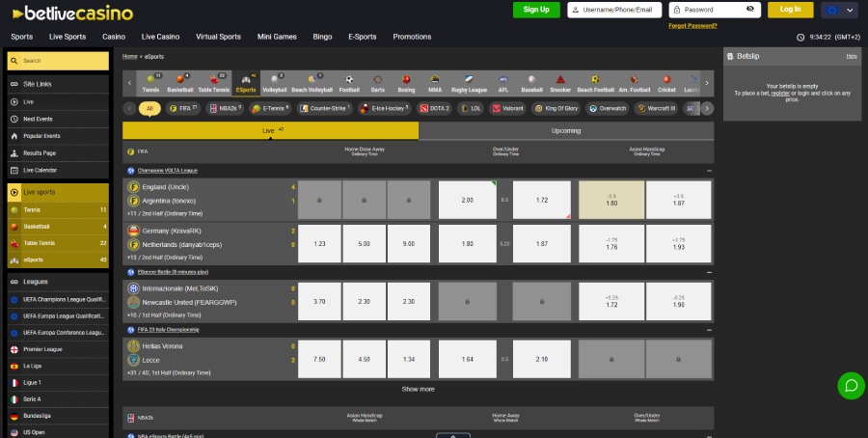Select the Darts sport icon
Screen dimensions: 868x438
point(377,83)
